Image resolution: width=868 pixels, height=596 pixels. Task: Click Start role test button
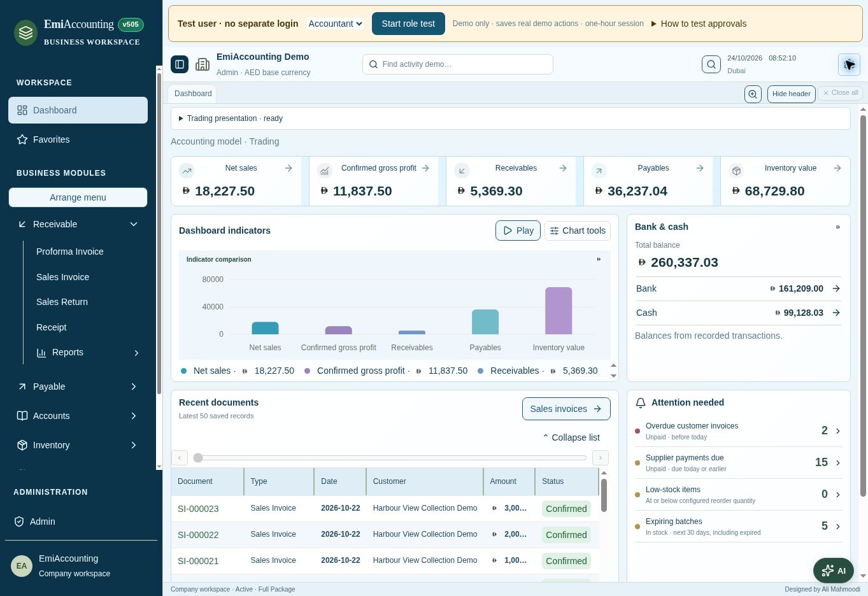[x=408, y=24]
